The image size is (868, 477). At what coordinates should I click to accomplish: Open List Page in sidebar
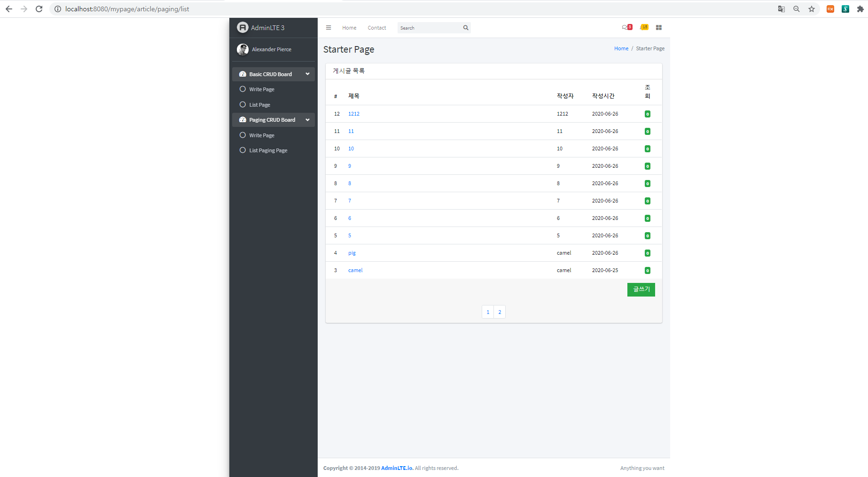click(274, 105)
